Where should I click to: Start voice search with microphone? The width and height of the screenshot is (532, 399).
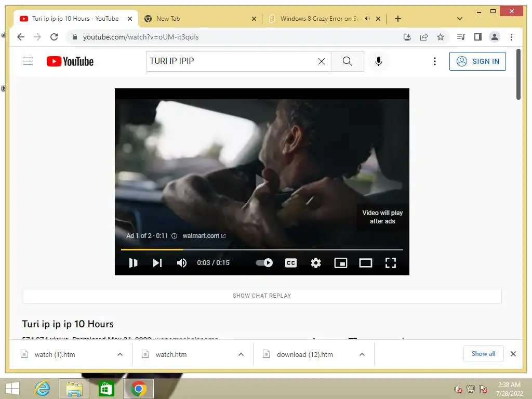[379, 61]
